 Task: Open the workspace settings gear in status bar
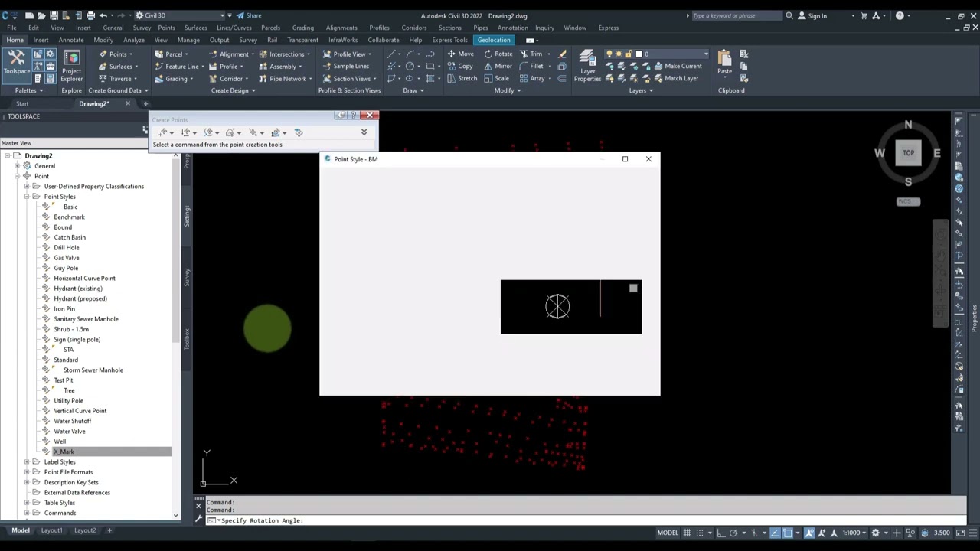click(x=876, y=533)
